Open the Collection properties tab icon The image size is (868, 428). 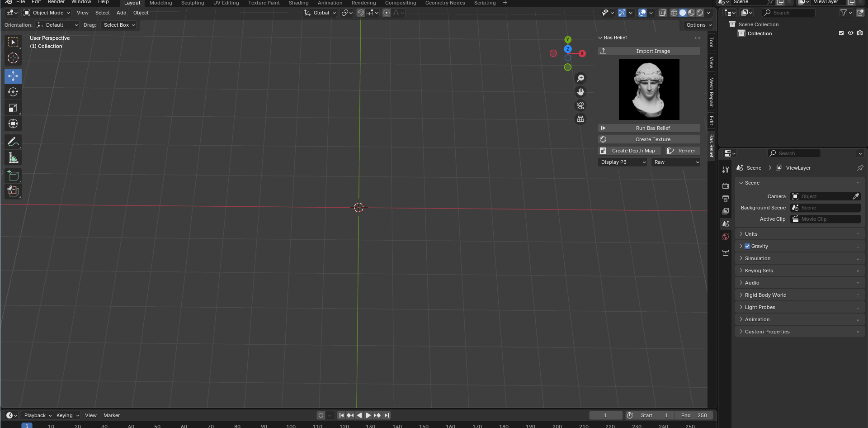[726, 252]
